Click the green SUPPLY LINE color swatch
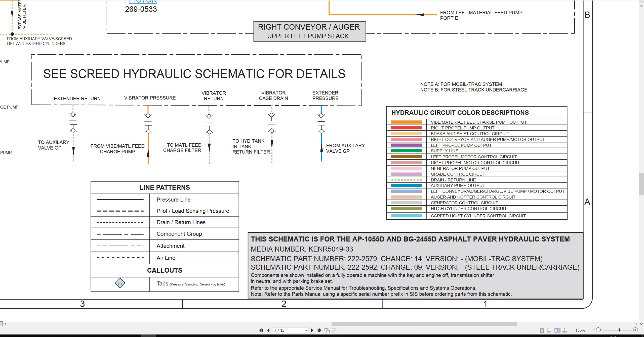The height and width of the screenshot is (337, 644). point(406,151)
